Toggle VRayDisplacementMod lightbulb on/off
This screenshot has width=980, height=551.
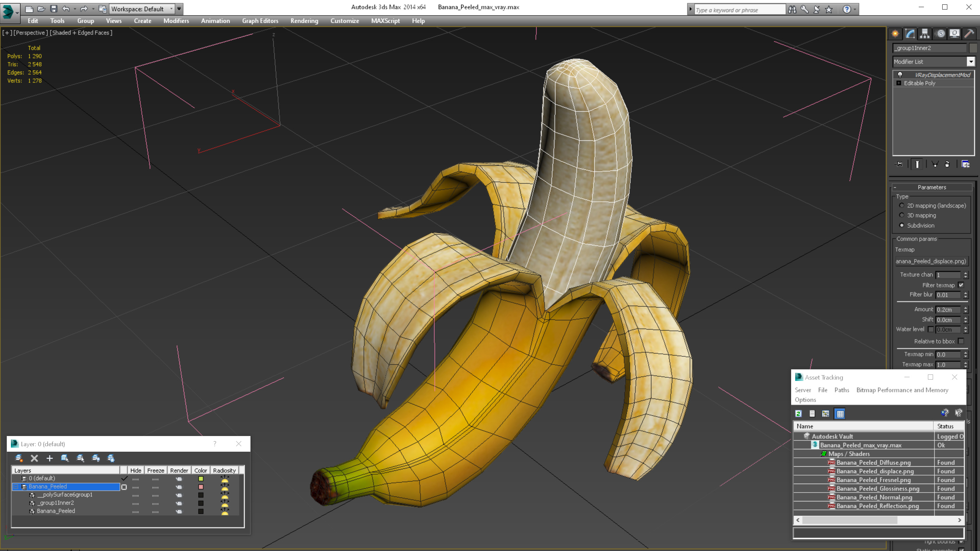pos(900,74)
